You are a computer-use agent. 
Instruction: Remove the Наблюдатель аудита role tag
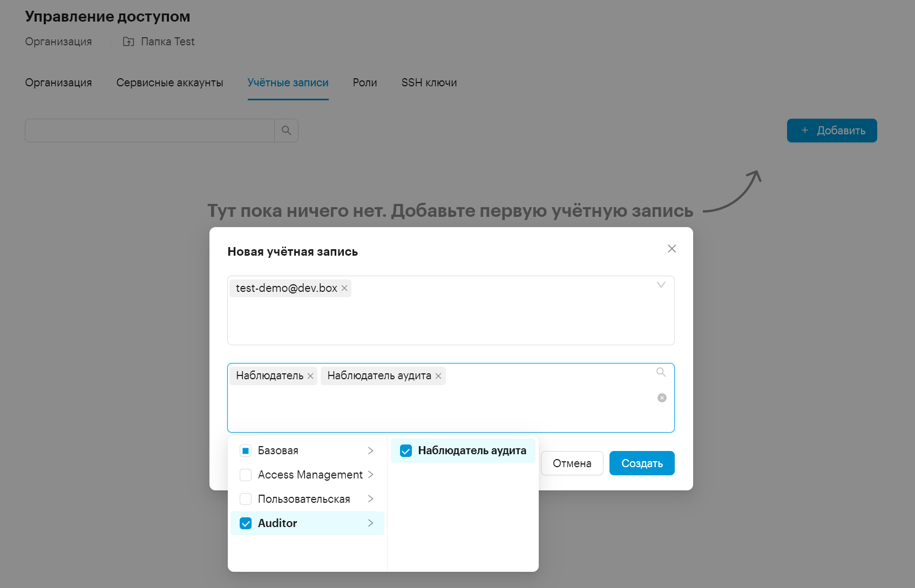[x=438, y=376]
